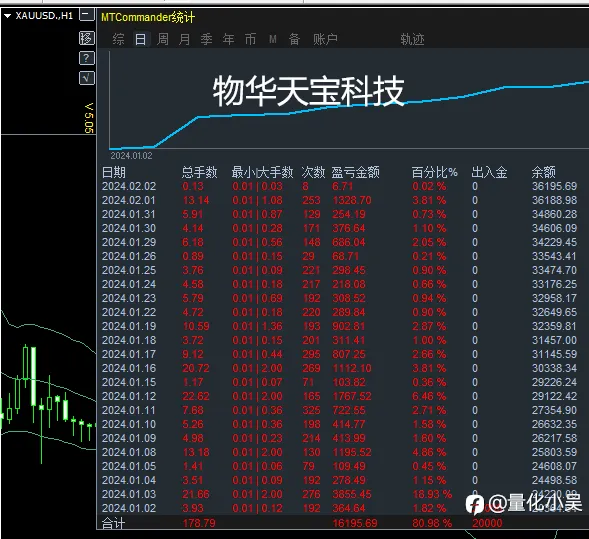Viewport: 589px width, 539px height.
Task: Select the 2024.01.15 date row
Action: pyautogui.click(x=340, y=382)
